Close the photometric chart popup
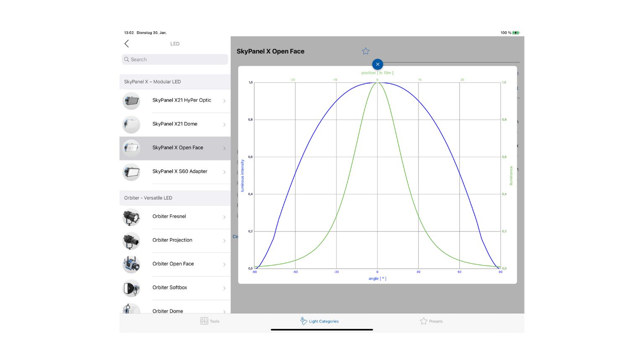Screen dimensions: 644x362 pyautogui.click(x=377, y=64)
